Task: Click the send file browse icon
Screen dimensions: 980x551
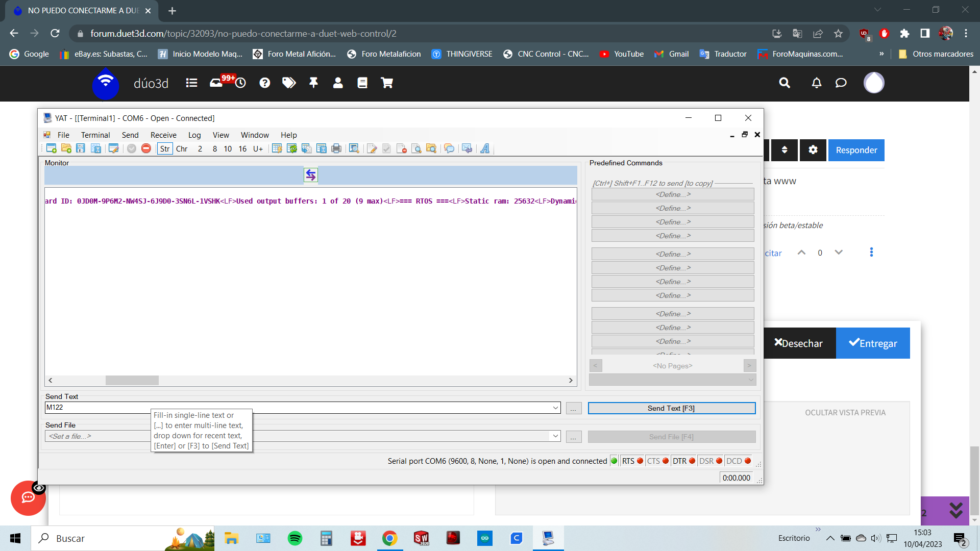Action: pyautogui.click(x=574, y=437)
